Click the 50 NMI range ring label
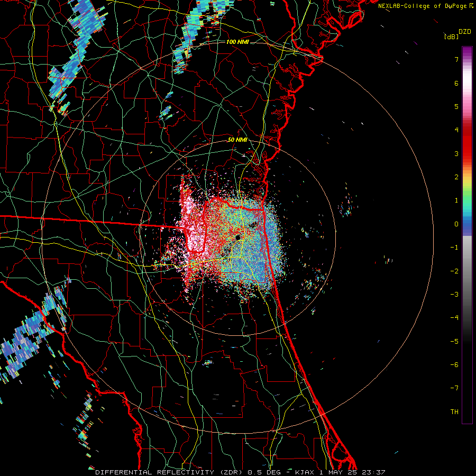Viewport: 476px width, 476px height. pyautogui.click(x=237, y=140)
